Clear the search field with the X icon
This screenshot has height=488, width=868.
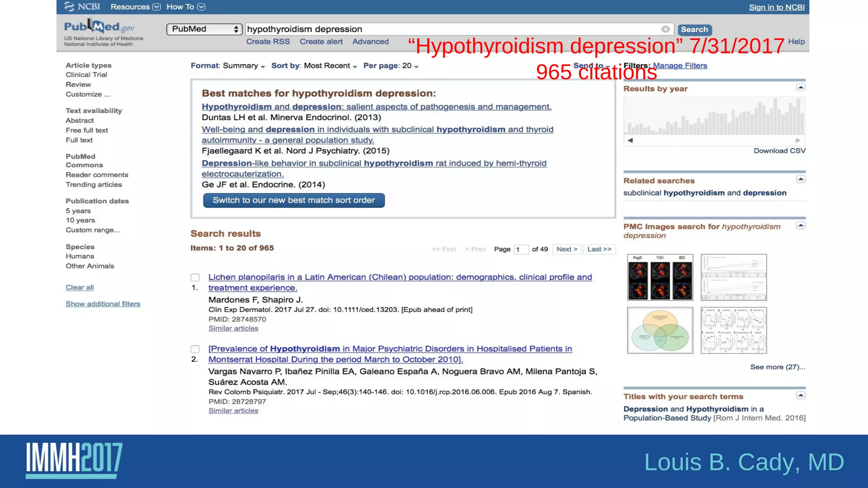665,29
